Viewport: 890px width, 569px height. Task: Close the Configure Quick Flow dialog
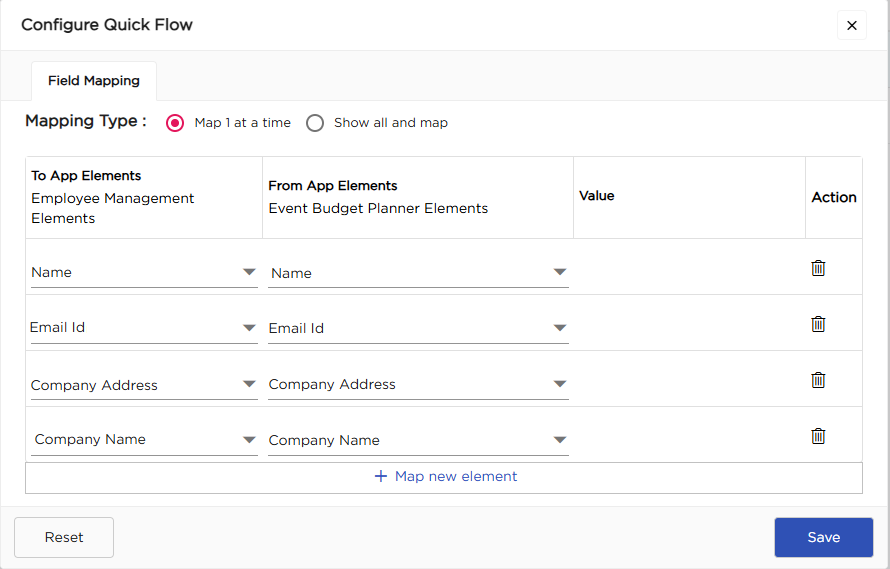852,26
